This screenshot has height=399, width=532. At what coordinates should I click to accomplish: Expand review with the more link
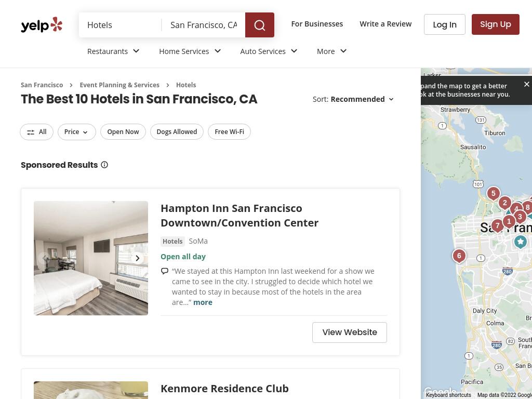point(203,302)
